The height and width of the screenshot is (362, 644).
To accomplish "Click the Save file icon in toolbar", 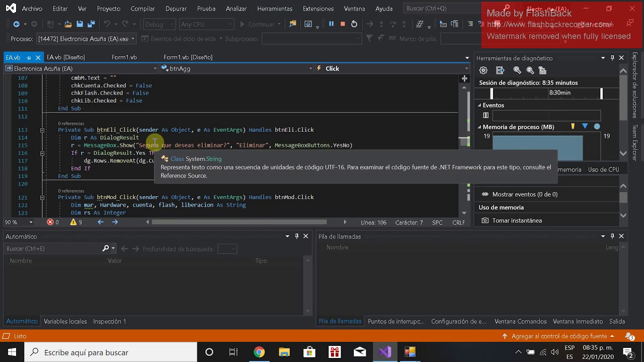I will coord(79,24).
